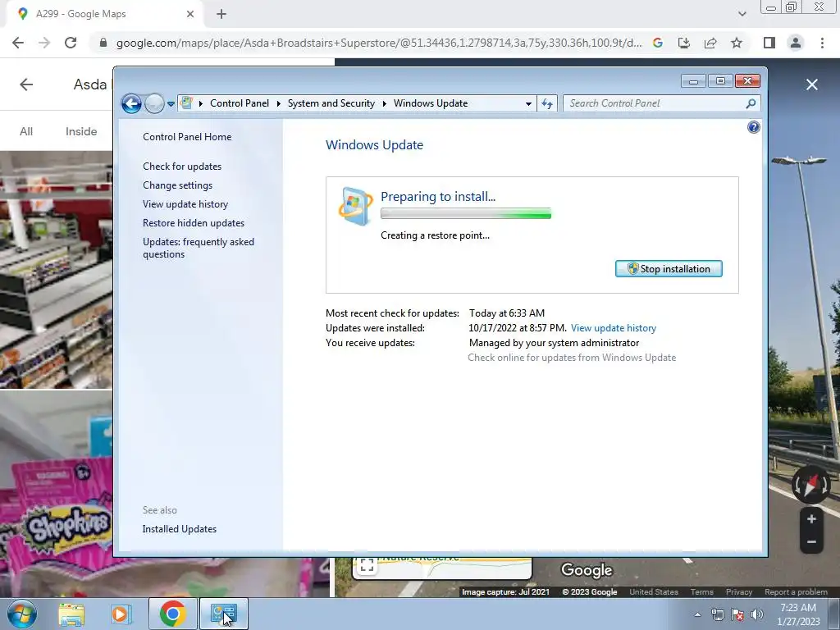This screenshot has height=630, width=840.
Task: Zoom out Street View with minus button
Action: pyautogui.click(x=811, y=542)
